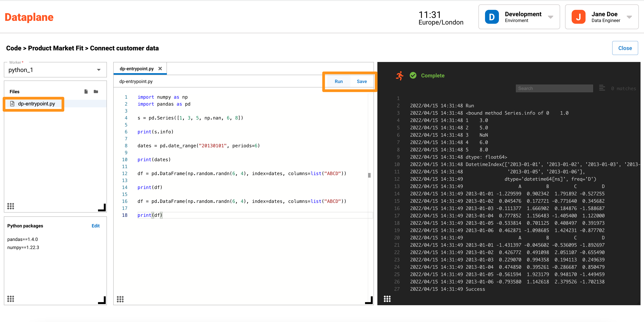The height and width of the screenshot is (322, 644).
Task: Click the Dataplane logo
Action: click(29, 17)
